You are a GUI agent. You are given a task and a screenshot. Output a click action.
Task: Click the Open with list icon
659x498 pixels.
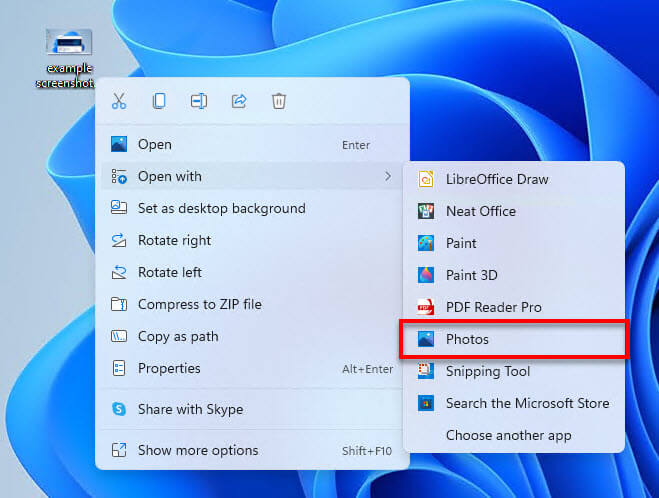pyautogui.click(x=119, y=177)
